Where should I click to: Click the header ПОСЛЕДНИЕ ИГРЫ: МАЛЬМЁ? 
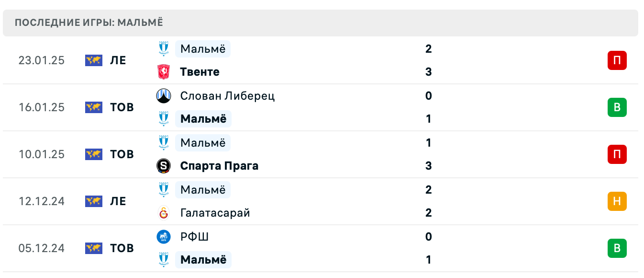coord(89,22)
